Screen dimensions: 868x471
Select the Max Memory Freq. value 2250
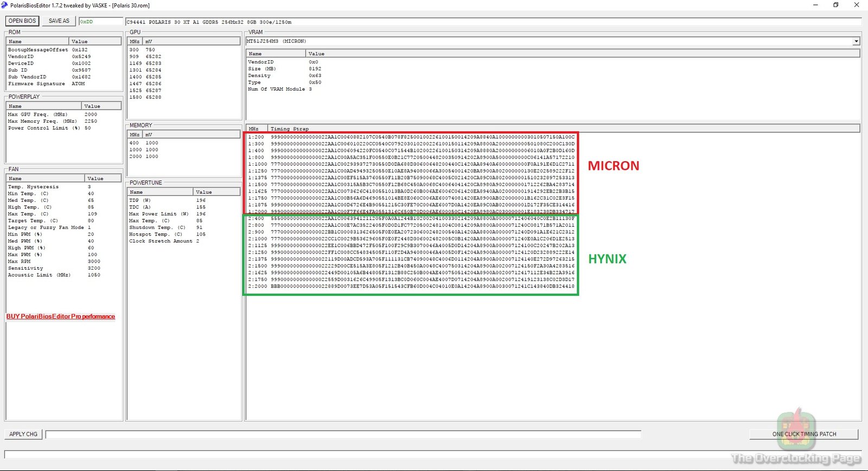(x=91, y=122)
